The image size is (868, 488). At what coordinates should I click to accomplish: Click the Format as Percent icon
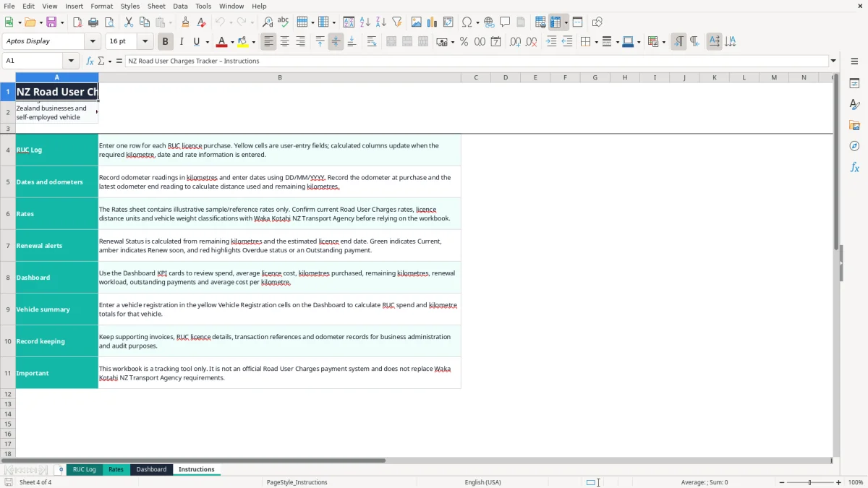(x=464, y=42)
